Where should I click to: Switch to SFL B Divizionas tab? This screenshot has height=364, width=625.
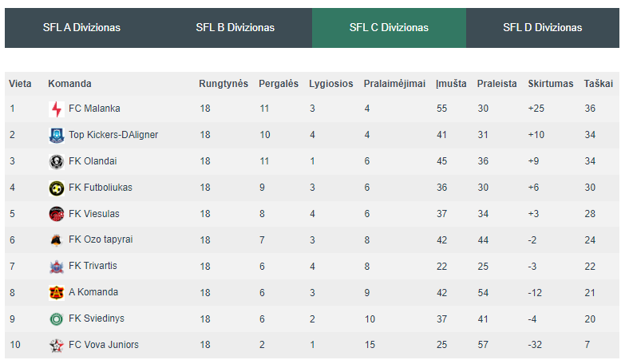(235, 27)
